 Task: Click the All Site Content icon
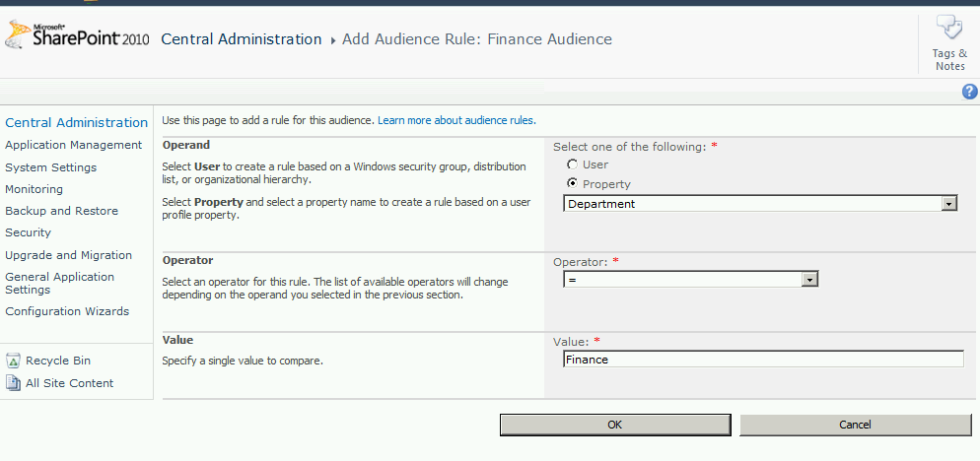point(14,383)
